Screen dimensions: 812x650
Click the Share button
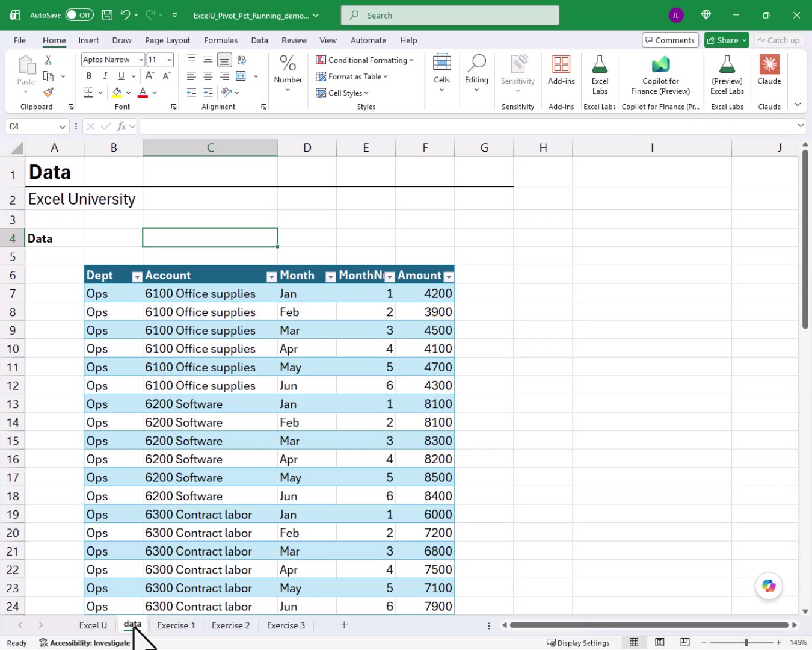726,40
